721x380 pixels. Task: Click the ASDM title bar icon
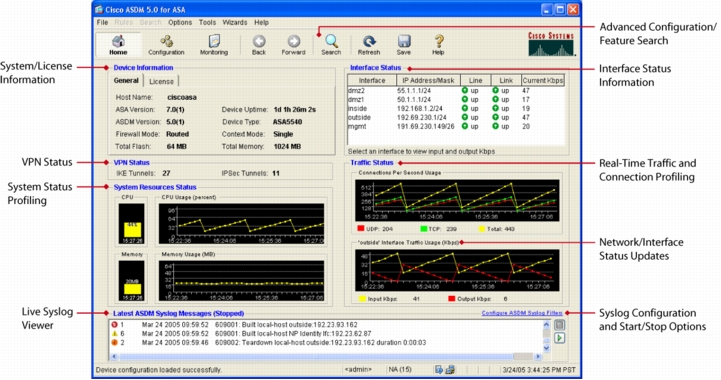pos(98,9)
